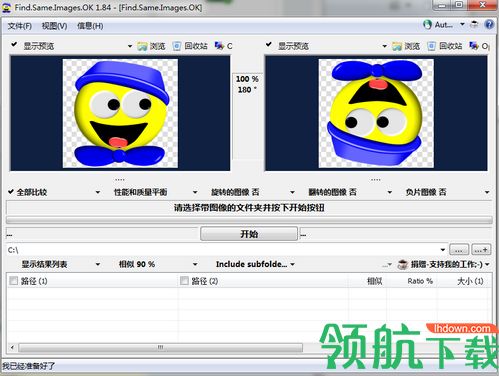Expand the C:\ path history dropdown arrow

[x=442, y=250]
